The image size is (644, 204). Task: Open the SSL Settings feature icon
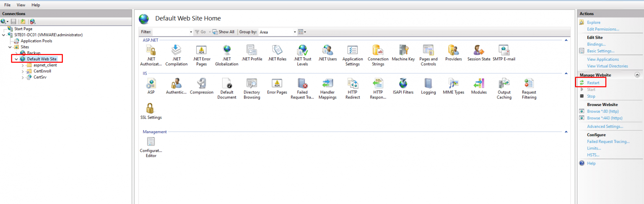(x=151, y=108)
